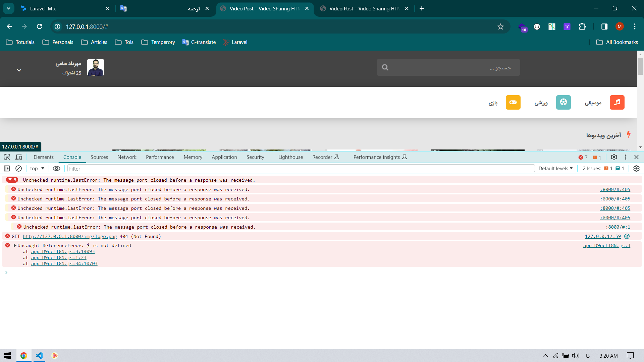Click the page vertical scrollbar thumb
Screen dimensions: 644x362
(640, 66)
